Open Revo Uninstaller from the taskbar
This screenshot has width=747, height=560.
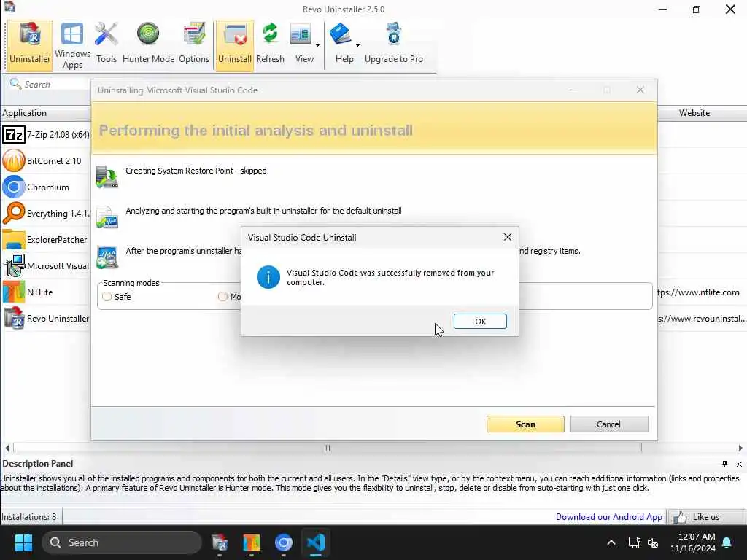[220, 542]
